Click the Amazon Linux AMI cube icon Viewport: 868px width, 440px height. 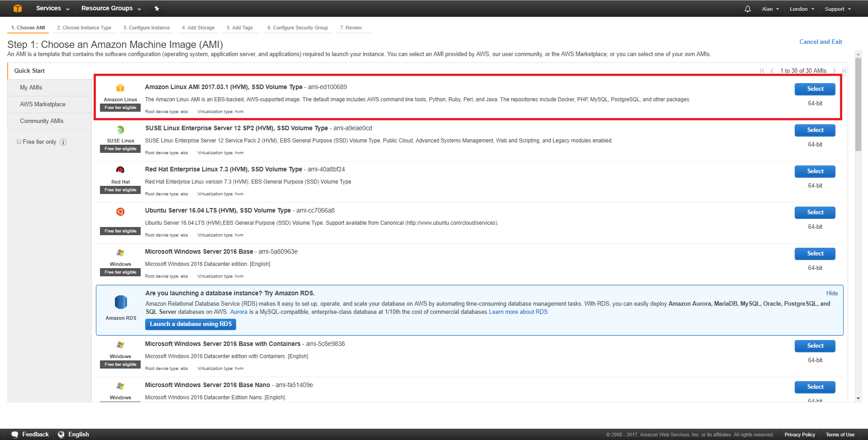[x=120, y=88]
